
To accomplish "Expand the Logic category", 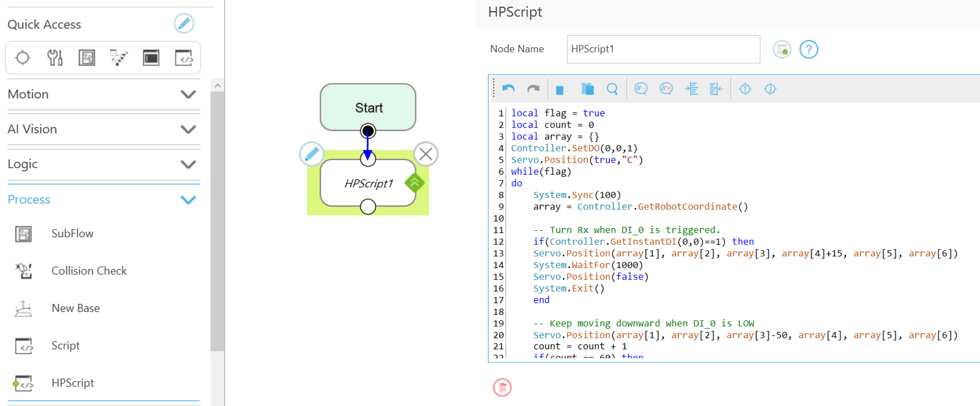I will point(188,164).
